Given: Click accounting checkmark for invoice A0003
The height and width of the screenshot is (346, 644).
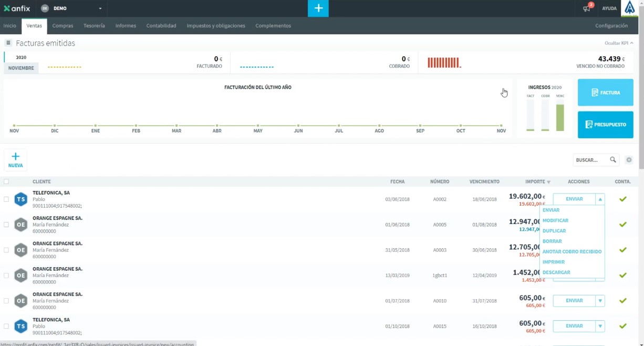Looking at the screenshot, I should 623,250.
